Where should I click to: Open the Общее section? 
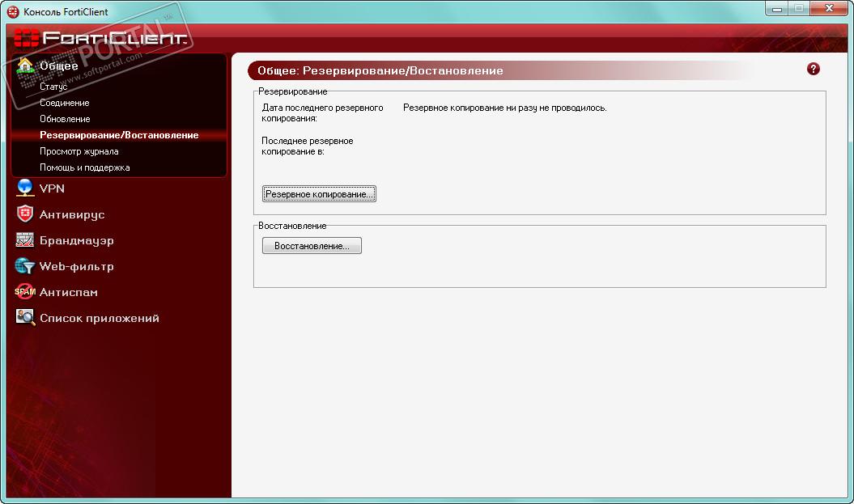[x=59, y=66]
